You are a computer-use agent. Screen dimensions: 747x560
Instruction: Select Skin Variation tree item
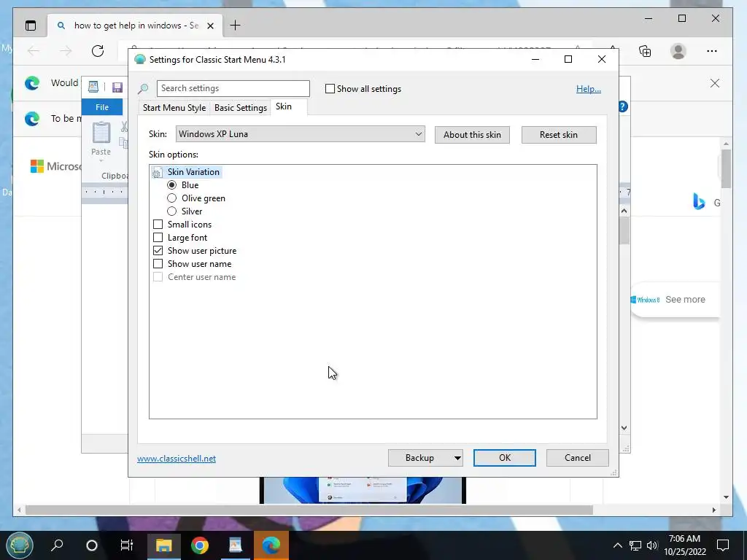pos(193,172)
